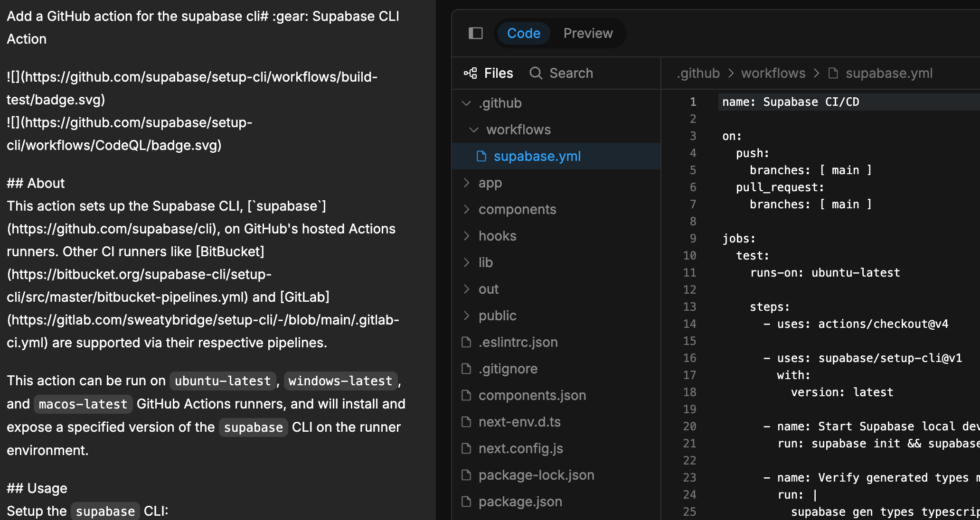Toggle the sidebar panel icon
Screen dimensions: 980x520
(x=475, y=33)
